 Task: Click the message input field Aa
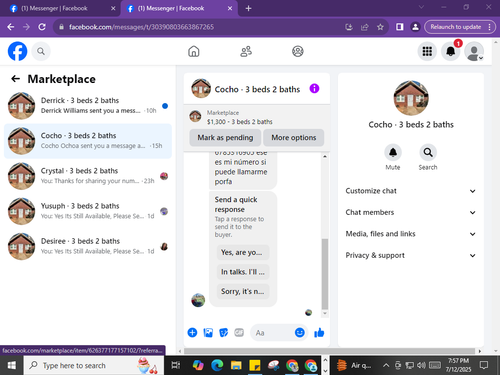point(274,333)
